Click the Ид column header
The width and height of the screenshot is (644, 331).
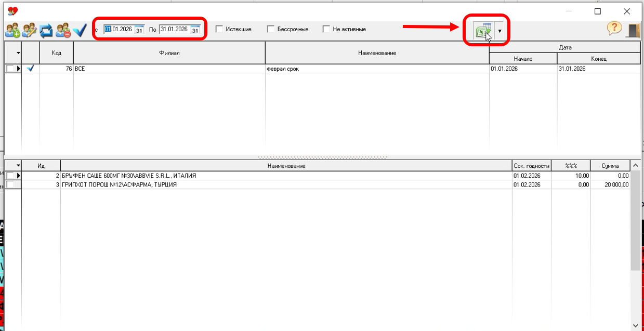coord(42,166)
